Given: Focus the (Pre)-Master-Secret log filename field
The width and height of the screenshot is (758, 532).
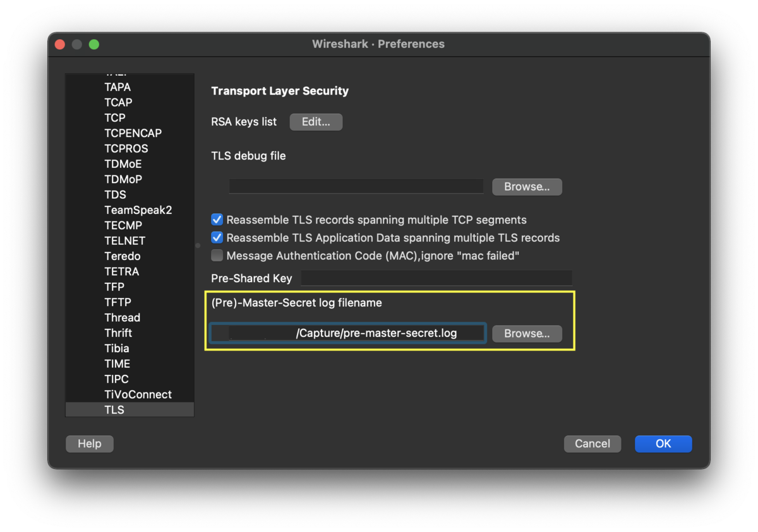Looking at the screenshot, I should (x=348, y=333).
